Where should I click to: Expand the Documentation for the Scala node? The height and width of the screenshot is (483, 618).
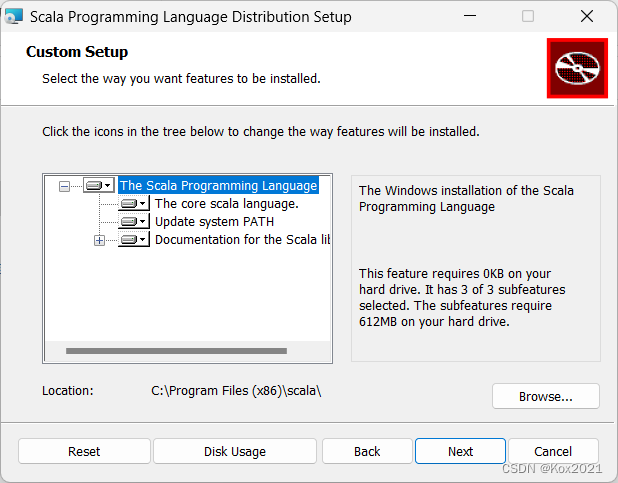coord(99,240)
